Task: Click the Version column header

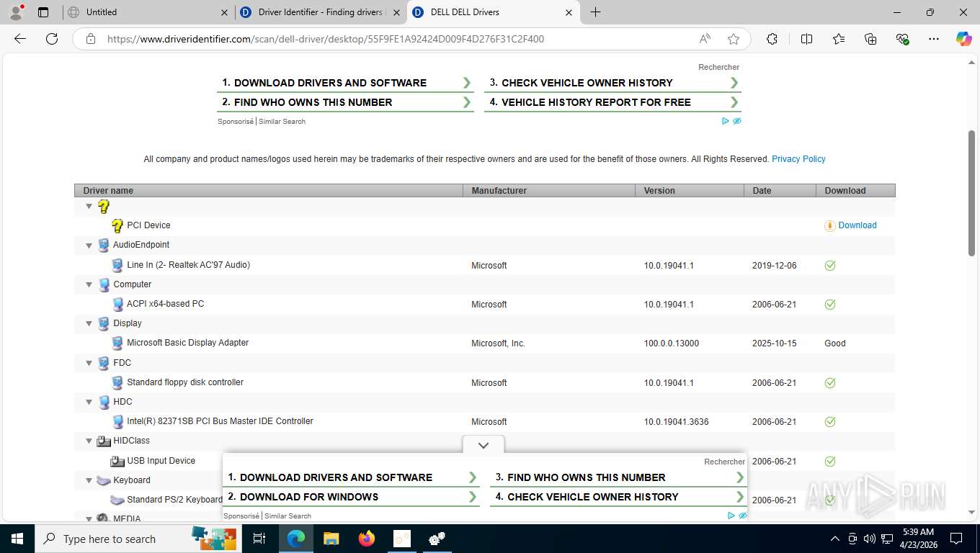Action: pyautogui.click(x=690, y=191)
